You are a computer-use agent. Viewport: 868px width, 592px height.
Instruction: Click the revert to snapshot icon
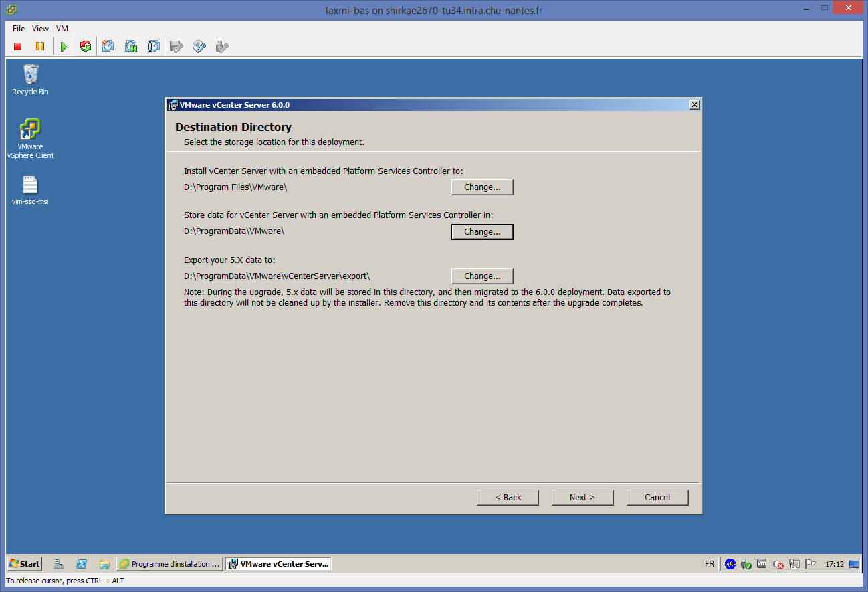pyautogui.click(x=131, y=46)
